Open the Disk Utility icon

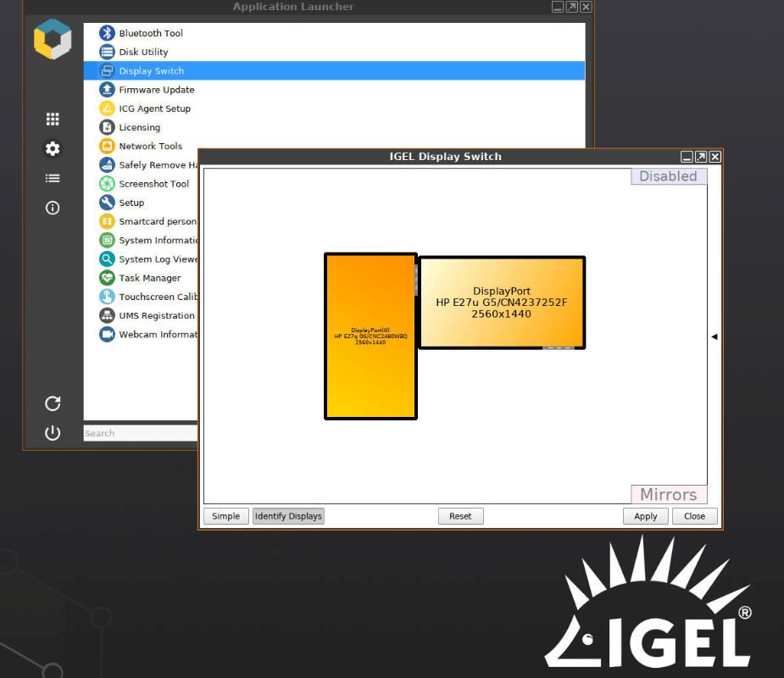pyautogui.click(x=107, y=52)
